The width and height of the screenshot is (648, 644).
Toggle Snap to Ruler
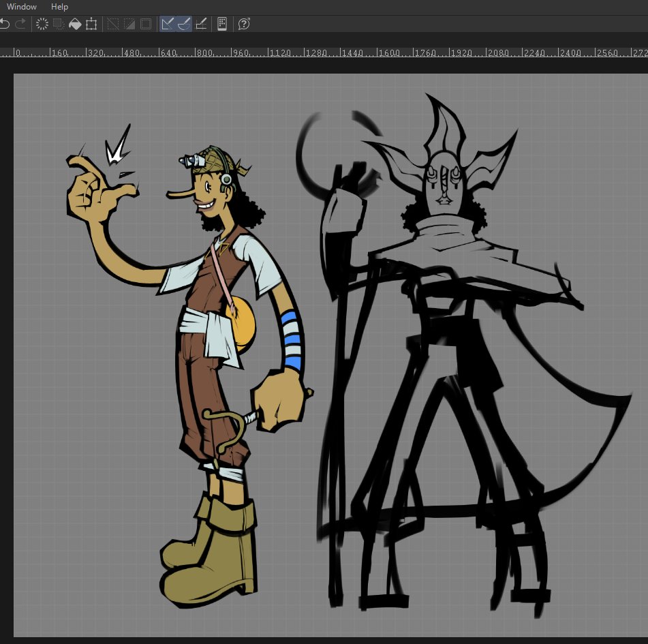(x=168, y=24)
